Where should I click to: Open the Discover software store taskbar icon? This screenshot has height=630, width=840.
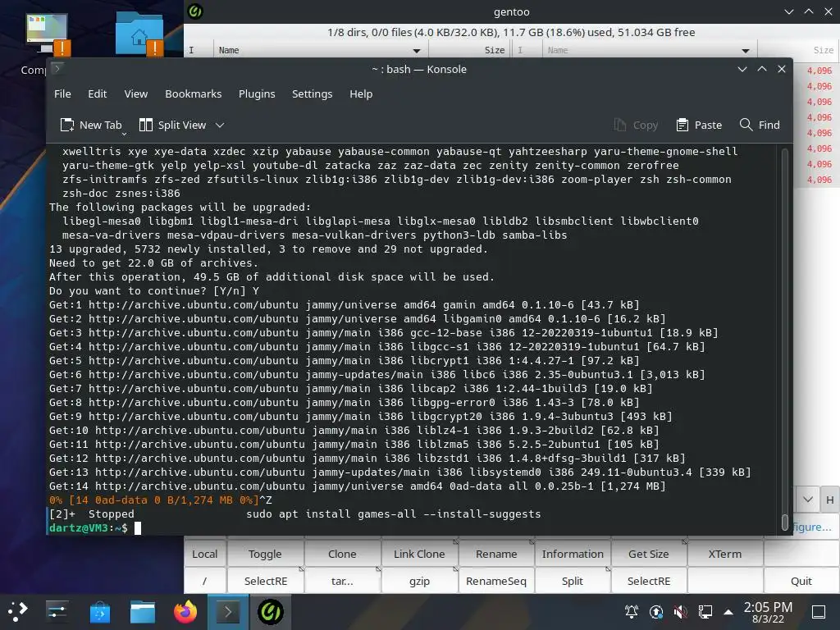pos(99,612)
